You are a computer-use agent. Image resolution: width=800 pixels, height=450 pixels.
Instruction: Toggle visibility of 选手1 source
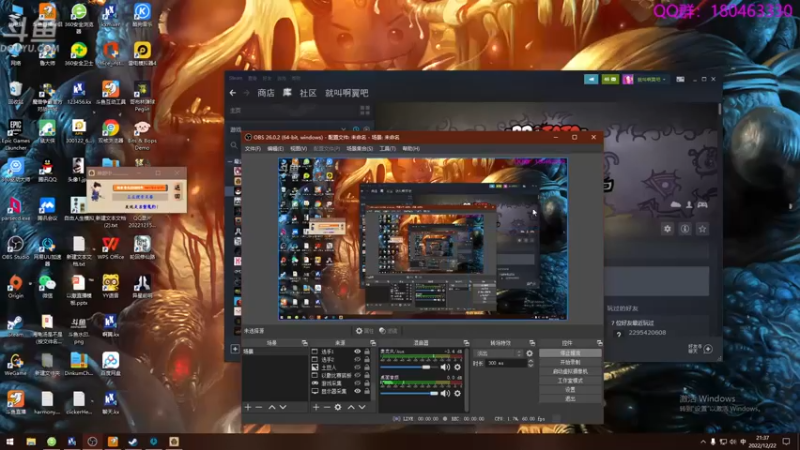point(357,352)
